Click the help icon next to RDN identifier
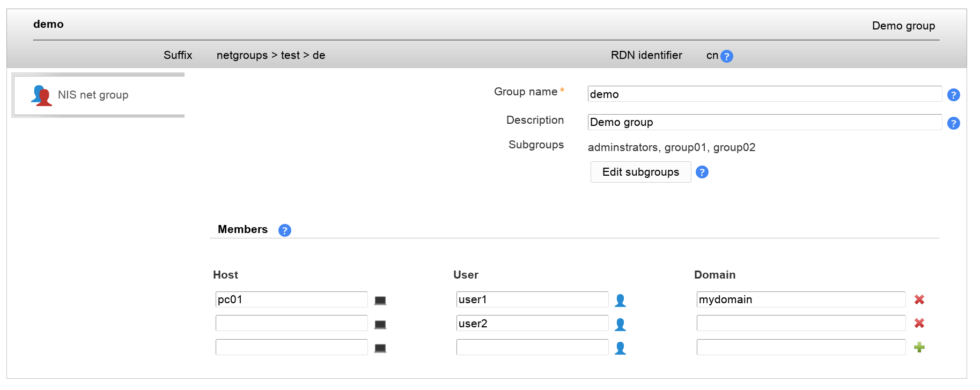980x390 pixels. 726,56
